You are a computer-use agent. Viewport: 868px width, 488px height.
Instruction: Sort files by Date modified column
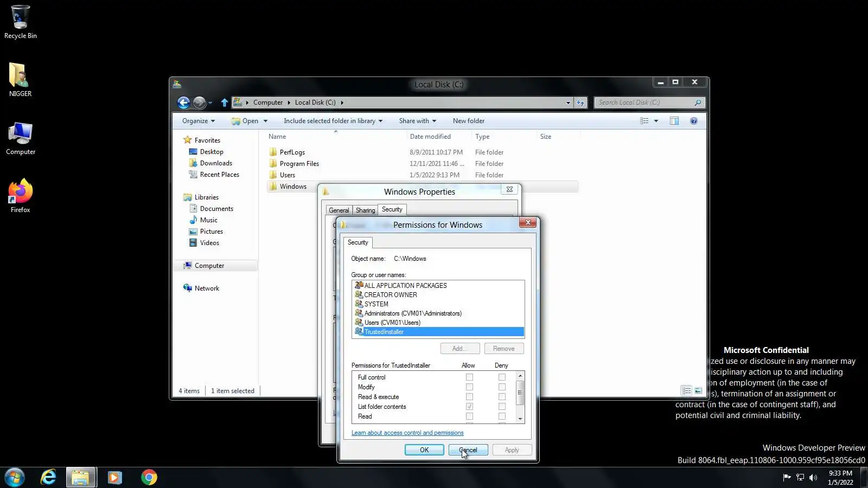pos(430,137)
